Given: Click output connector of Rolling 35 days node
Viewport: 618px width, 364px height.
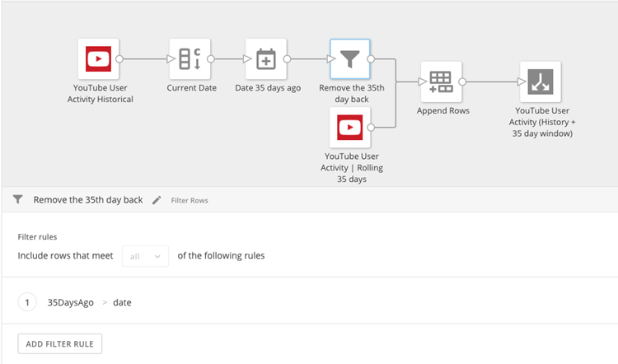Looking at the screenshot, I should 371,128.
